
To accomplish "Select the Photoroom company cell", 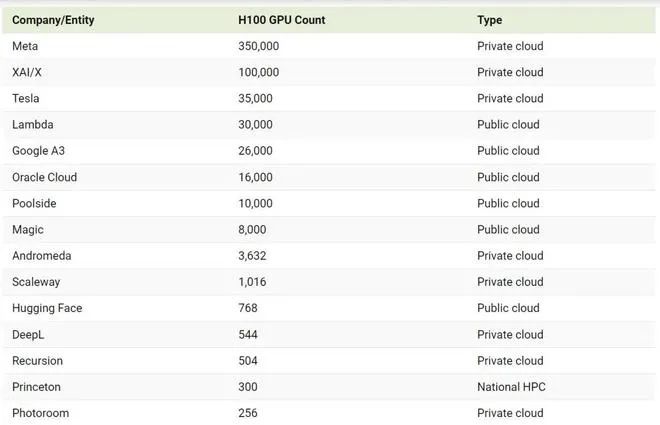I will point(40,413).
